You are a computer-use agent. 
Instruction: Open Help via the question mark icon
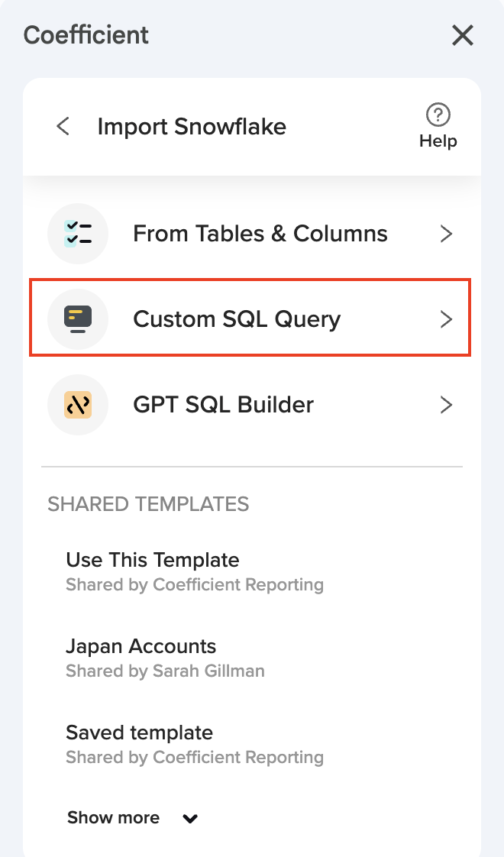point(438,115)
